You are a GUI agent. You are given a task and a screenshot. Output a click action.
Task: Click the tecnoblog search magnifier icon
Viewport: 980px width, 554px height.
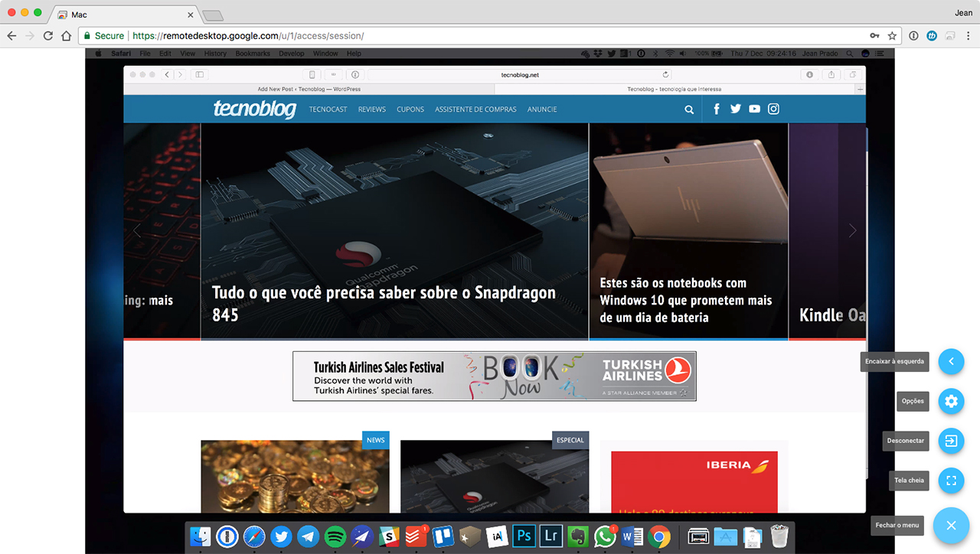tap(689, 109)
